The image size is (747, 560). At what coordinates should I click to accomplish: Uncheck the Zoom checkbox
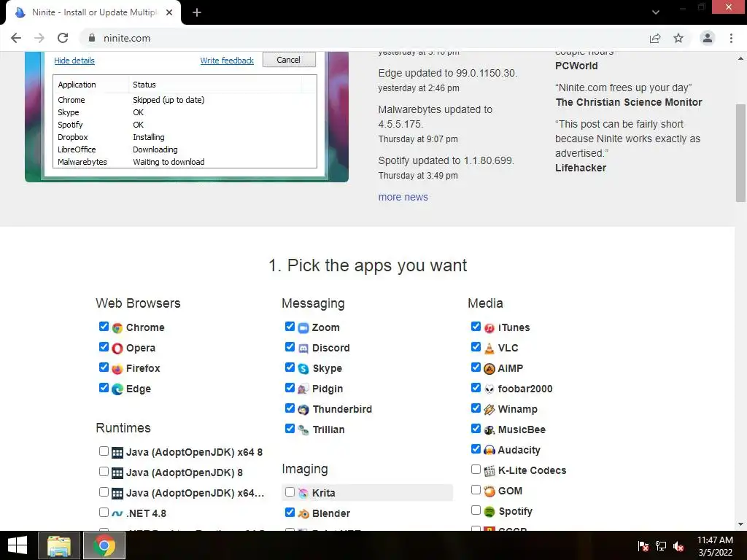click(x=290, y=326)
